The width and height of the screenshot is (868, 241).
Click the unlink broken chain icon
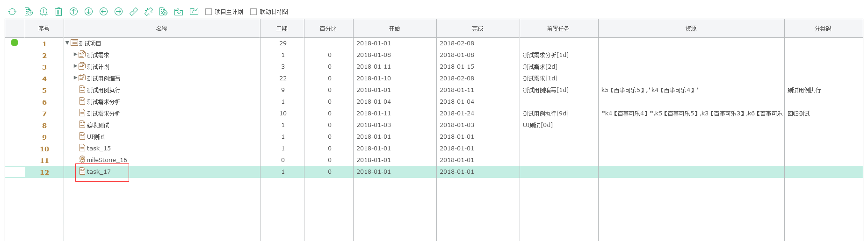coord(149,12)
